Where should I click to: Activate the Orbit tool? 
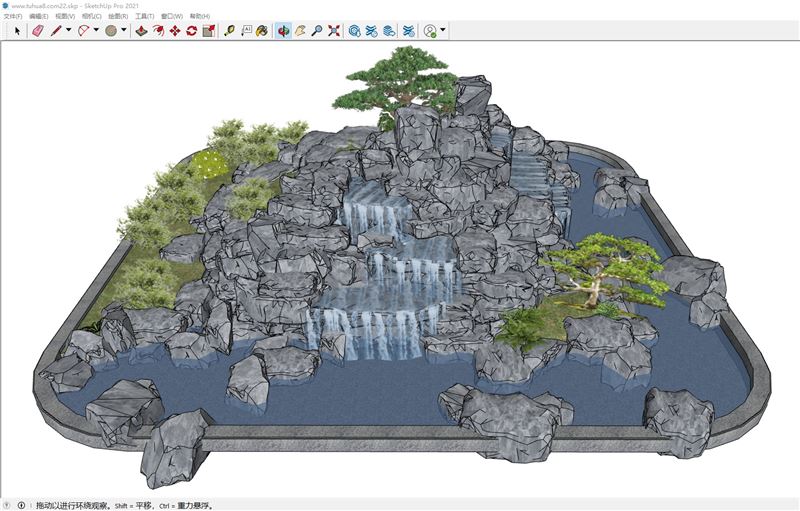pos(283,31)
